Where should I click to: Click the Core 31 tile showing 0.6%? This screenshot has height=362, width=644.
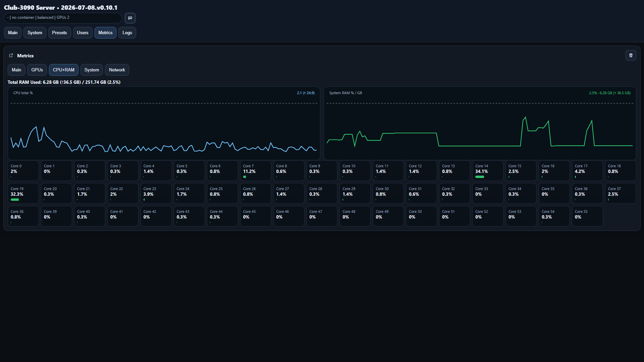pyautogui.click(x=421, y=193)
